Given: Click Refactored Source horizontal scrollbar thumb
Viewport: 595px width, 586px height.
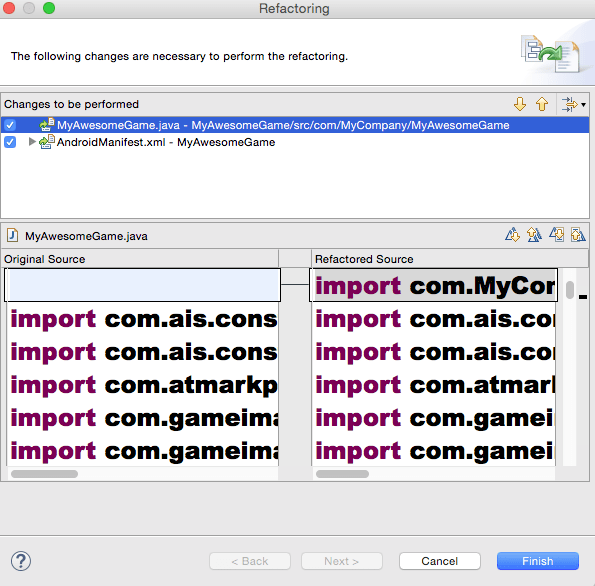Looking at the screenshot, I should [x=342, y=474].
